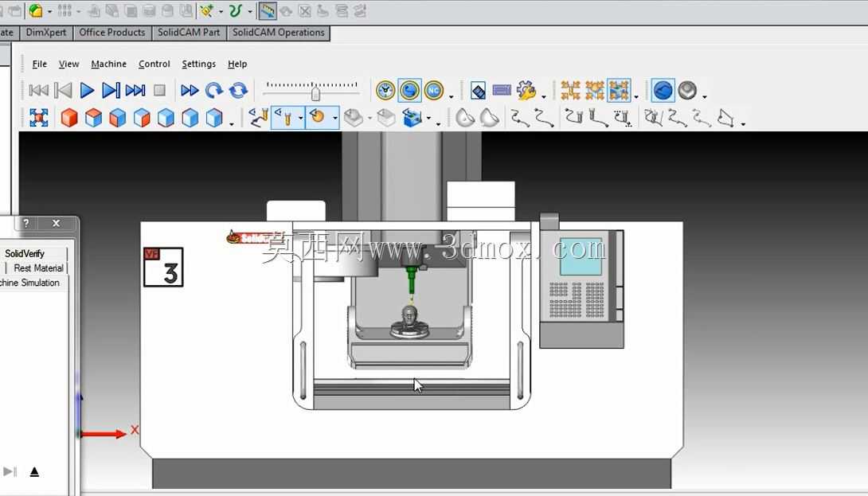Viewport: 868px width, 496px height.
Task: Toggle the highlighted tool focus icon
Action: click(x=284, y=118)
